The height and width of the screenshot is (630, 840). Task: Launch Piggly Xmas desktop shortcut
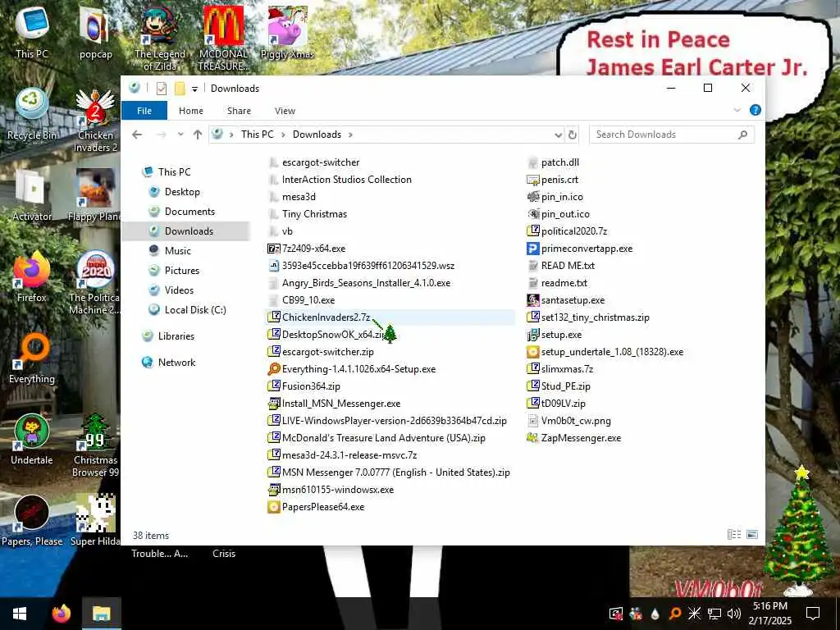click(x=287, y=32)
